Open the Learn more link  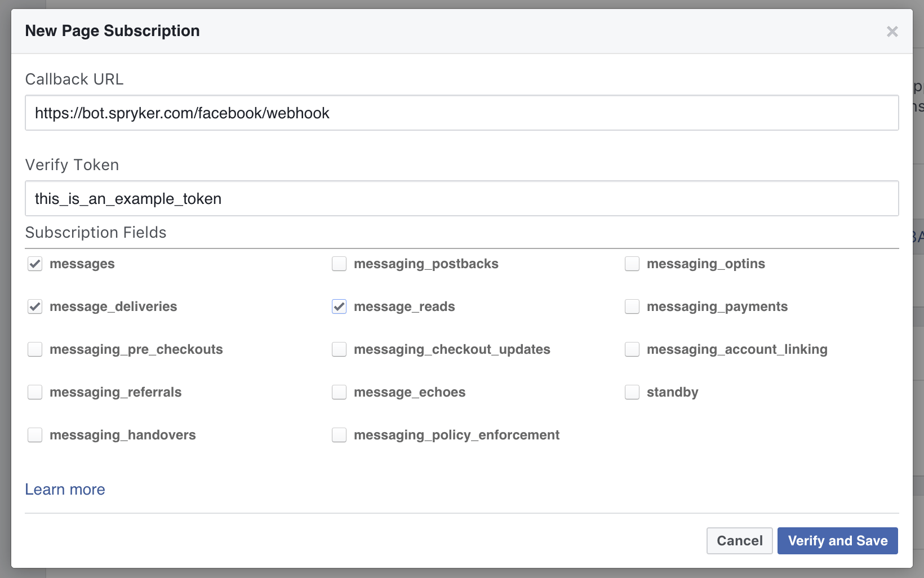[x=65, y=490]
